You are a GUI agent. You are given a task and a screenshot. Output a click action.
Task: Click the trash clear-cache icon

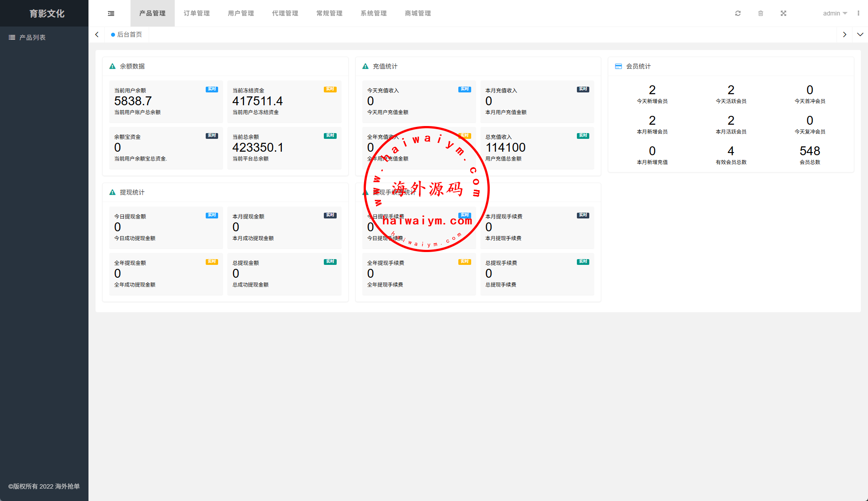pyautogui.click(x=760, y=13)
